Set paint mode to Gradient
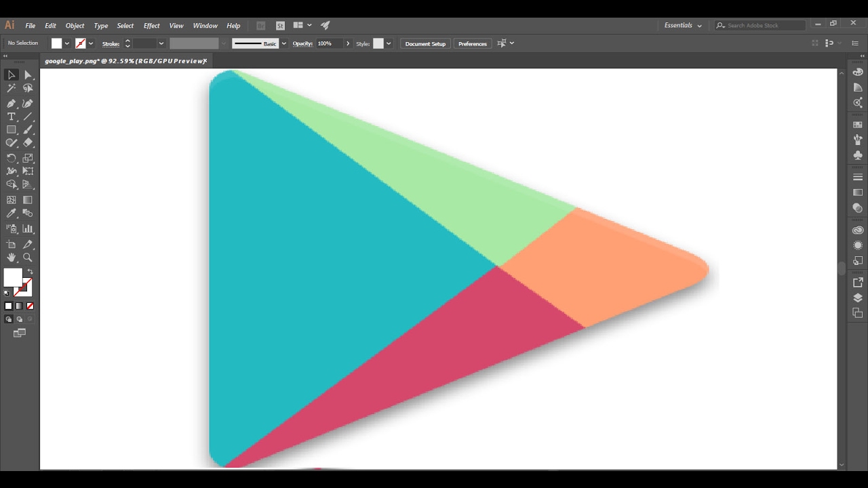 coord(19,306)
